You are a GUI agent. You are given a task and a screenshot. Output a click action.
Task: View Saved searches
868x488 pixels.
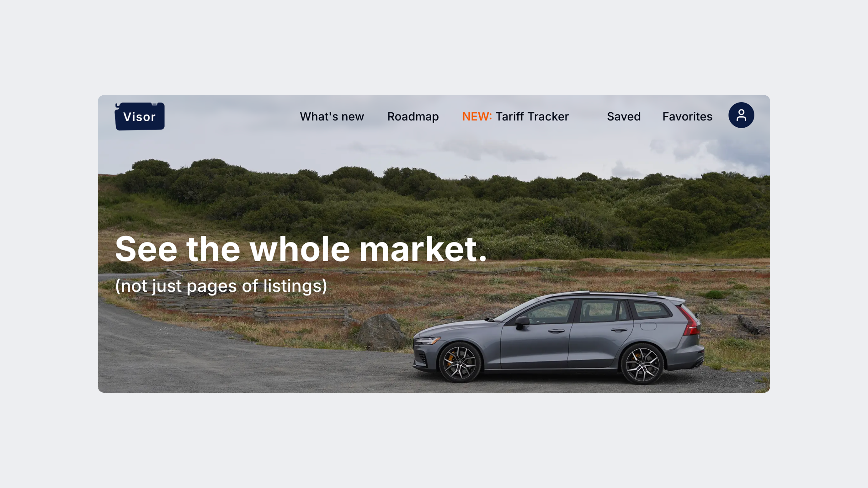tap(623, 117)
